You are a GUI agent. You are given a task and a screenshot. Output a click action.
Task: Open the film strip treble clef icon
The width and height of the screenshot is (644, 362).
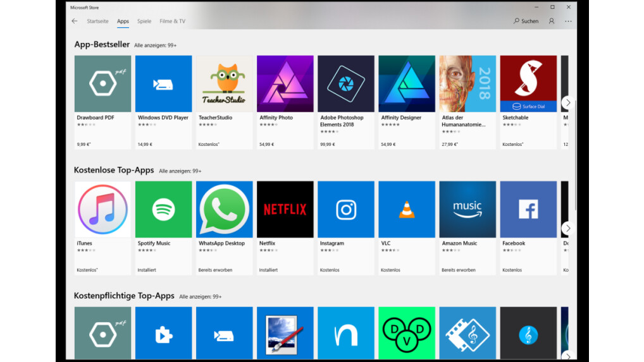click(468, 334)
